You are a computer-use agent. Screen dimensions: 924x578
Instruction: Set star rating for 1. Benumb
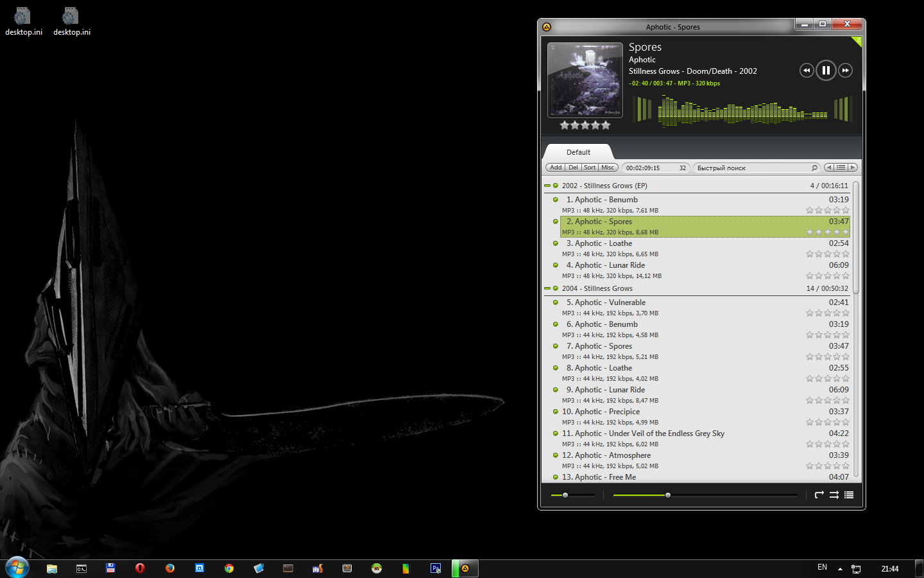click(x=828, y=211)
